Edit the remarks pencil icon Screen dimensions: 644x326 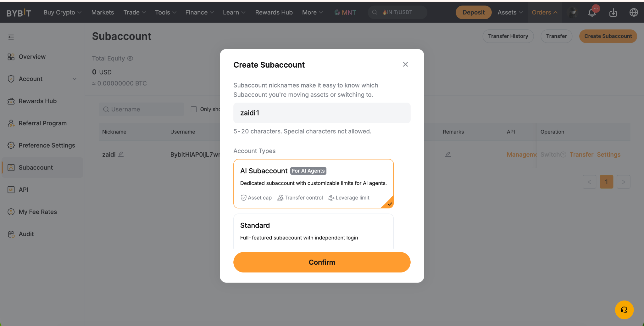(x=448, y=154)
